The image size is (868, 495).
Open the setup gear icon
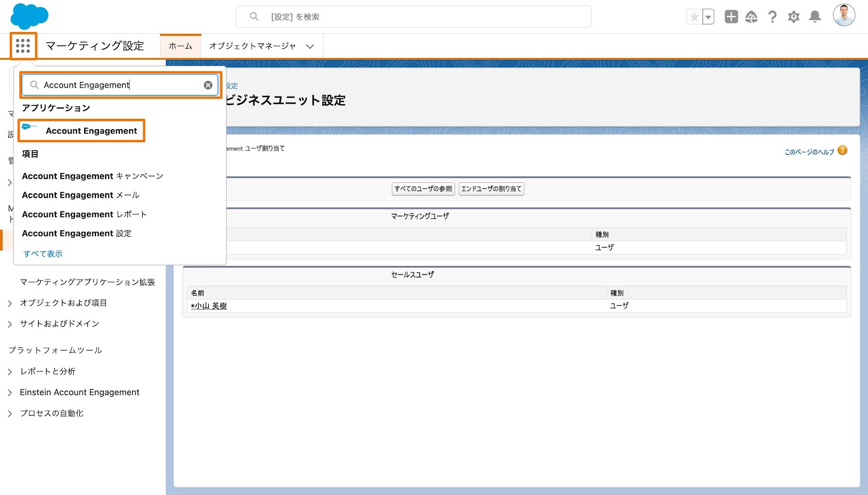[794, 17]
